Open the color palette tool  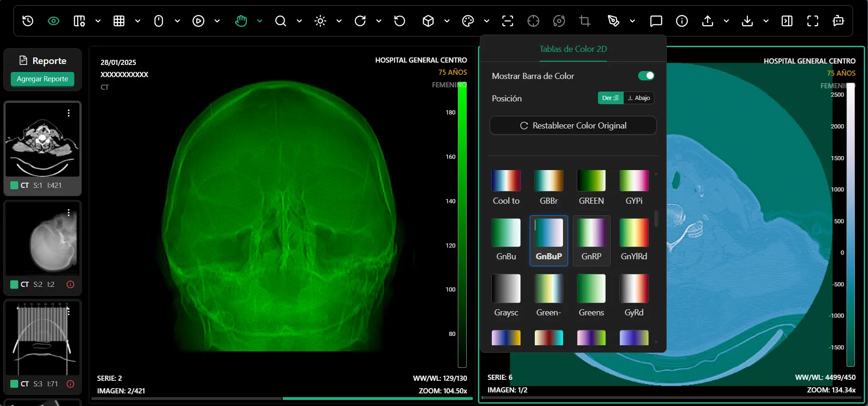[x=468, y=21]
